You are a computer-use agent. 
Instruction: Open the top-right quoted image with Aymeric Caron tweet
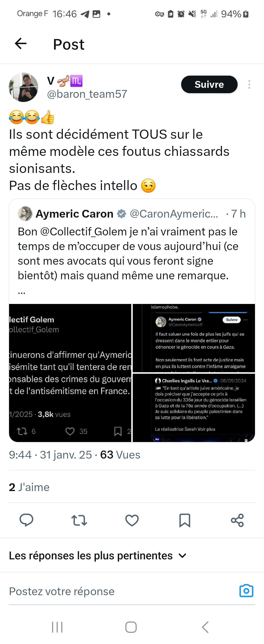[x=194, y=338]
